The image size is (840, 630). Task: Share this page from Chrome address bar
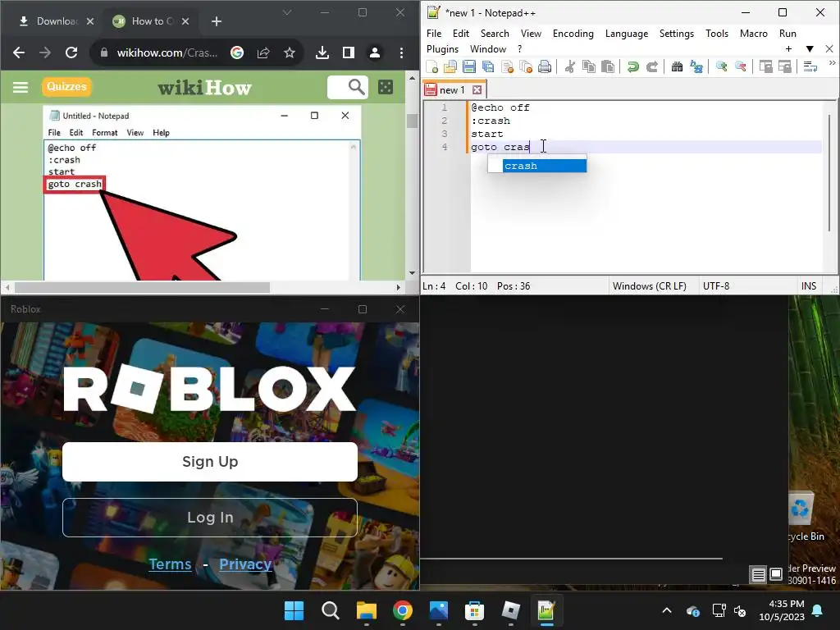click(x=263, y=52)
